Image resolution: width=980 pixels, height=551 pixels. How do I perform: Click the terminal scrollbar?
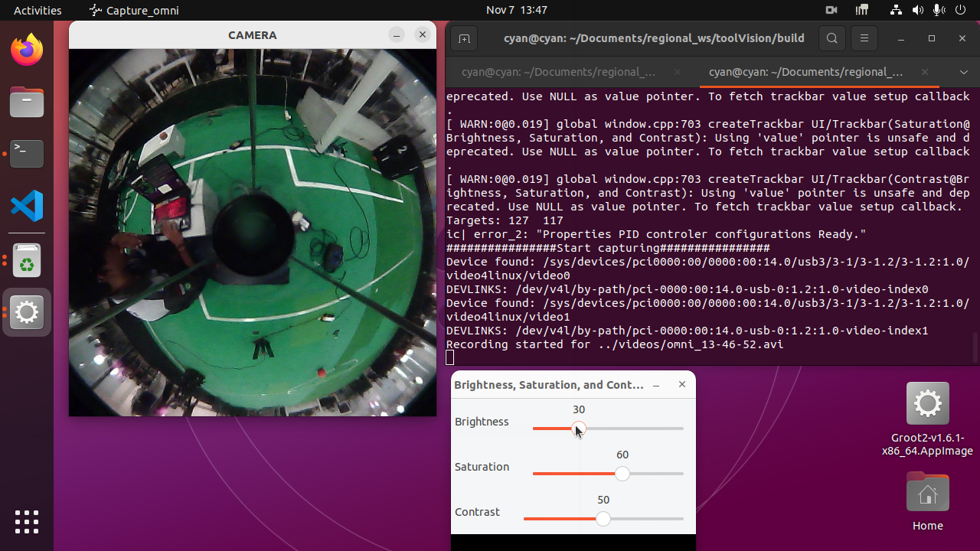[975, 347]
